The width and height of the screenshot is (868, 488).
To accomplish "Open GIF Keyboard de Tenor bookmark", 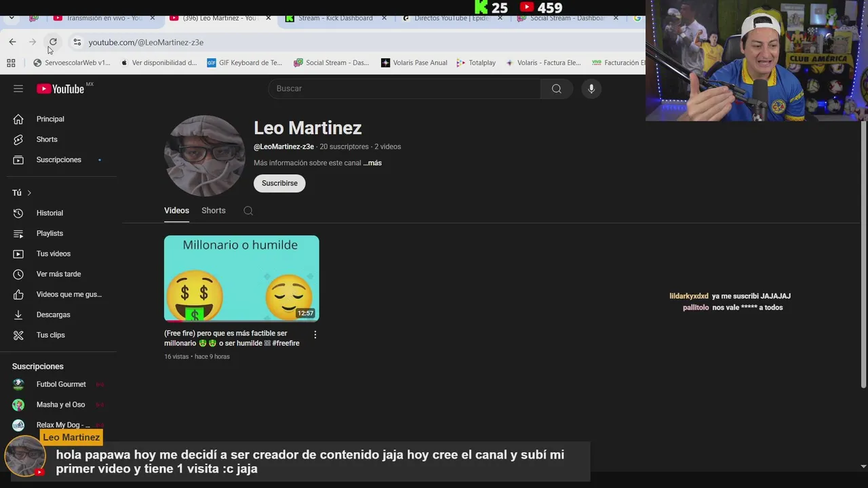I will click(244, 62).
